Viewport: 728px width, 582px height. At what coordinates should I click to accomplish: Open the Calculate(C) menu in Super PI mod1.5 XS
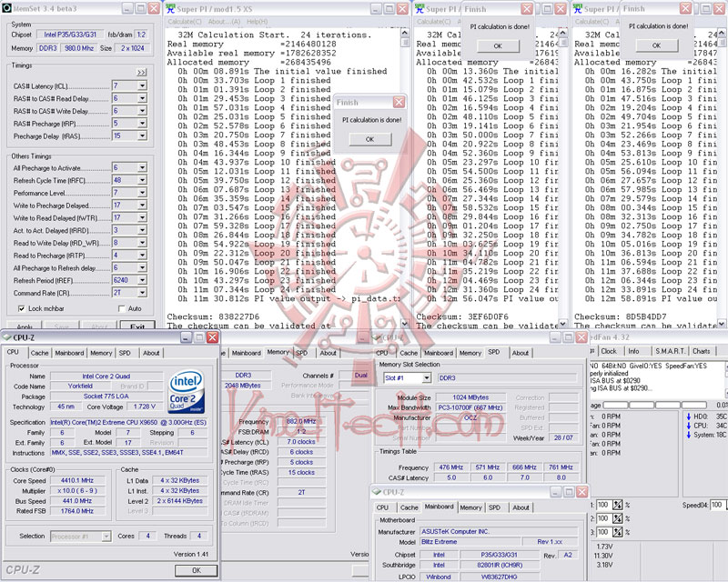pos(185,22)
